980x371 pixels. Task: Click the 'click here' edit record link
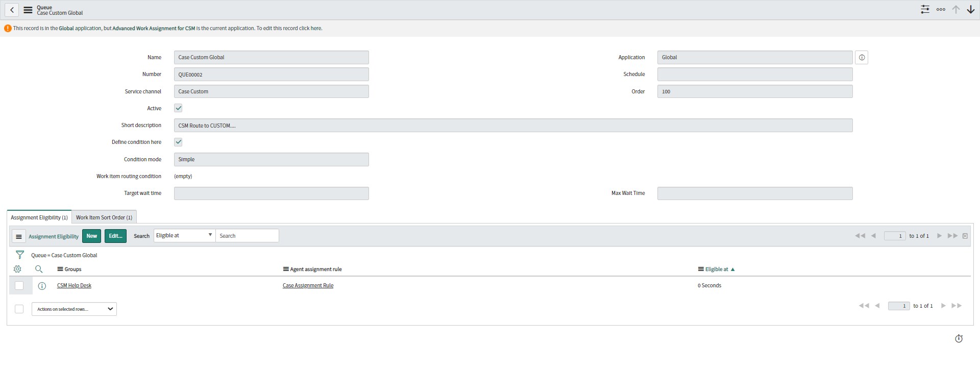pos(310,29)
